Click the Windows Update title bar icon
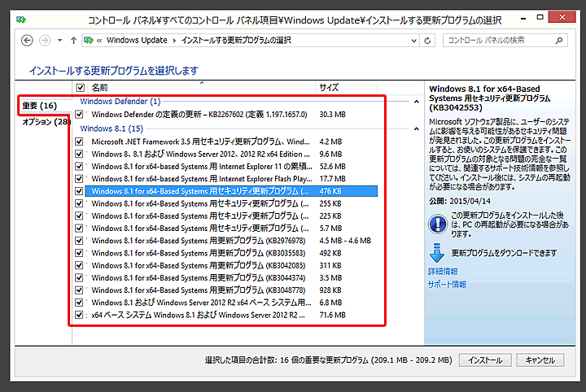Image resolution: width=586 pixels, height=392 pixels. (21, 20)
